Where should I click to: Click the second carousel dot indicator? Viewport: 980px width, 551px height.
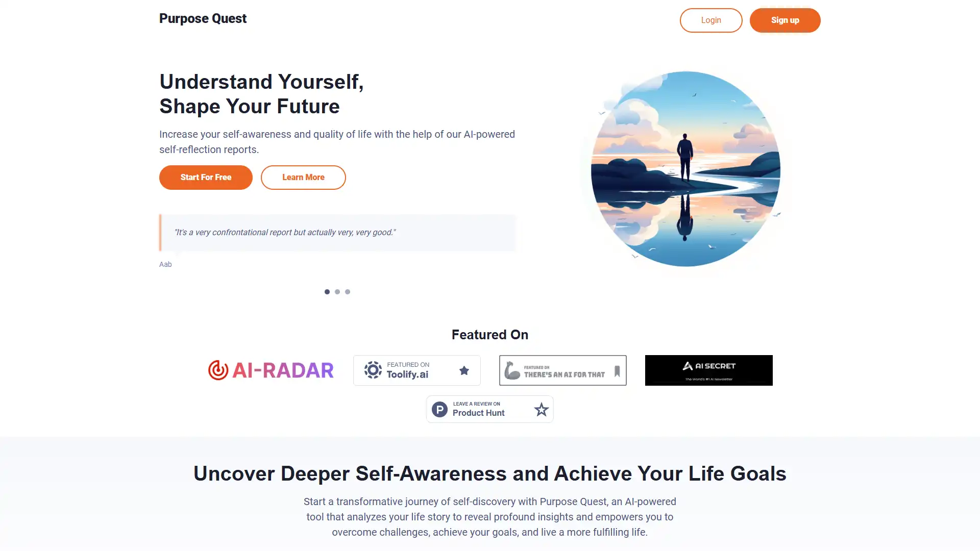pyautogui.click(x=337, y=291)
